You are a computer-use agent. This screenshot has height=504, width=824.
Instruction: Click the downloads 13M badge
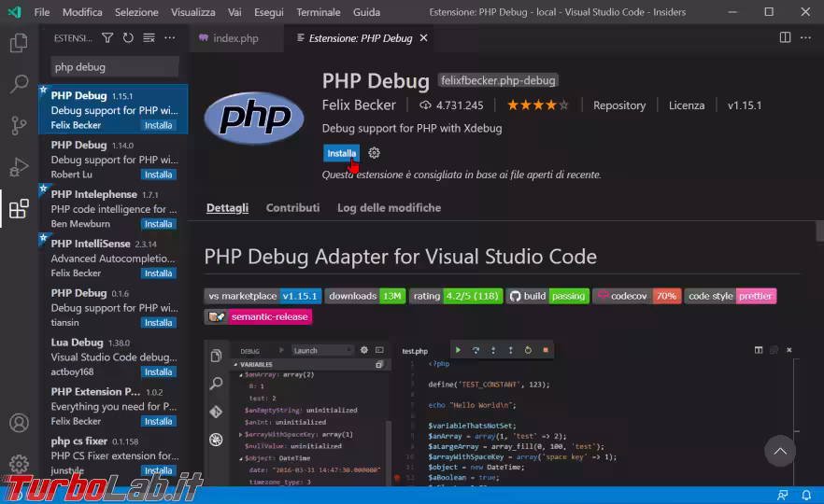coord(364,296)
